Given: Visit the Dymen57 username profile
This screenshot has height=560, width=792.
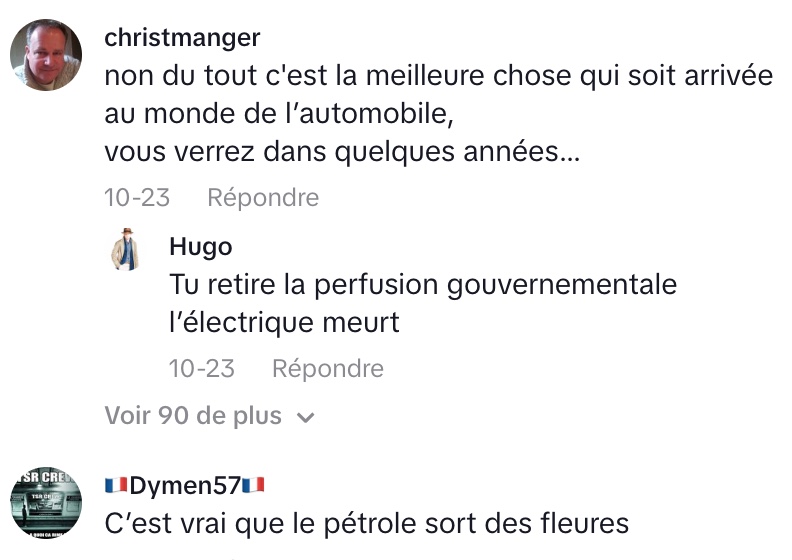Looking at the screenshot, I should 185,486.
